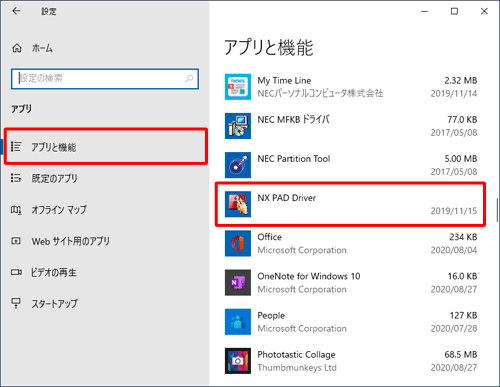Open the ホーム home icon

point(17,48)
